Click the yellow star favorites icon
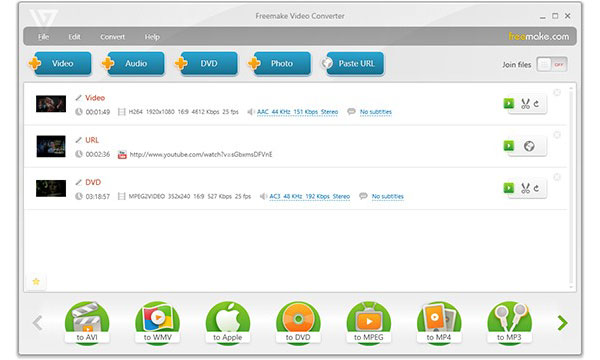This screenshot has height=360, width=600. [x=36, y=282]
